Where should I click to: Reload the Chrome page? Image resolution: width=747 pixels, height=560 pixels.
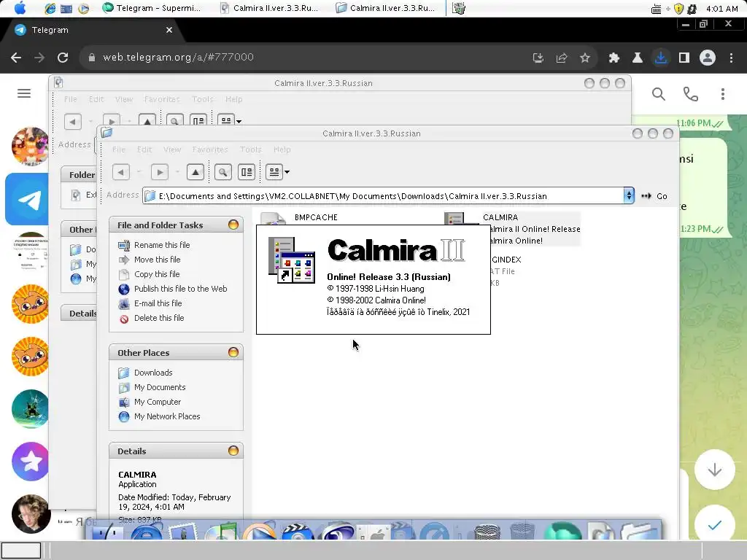pyautogui.click(x=63, y=57)
